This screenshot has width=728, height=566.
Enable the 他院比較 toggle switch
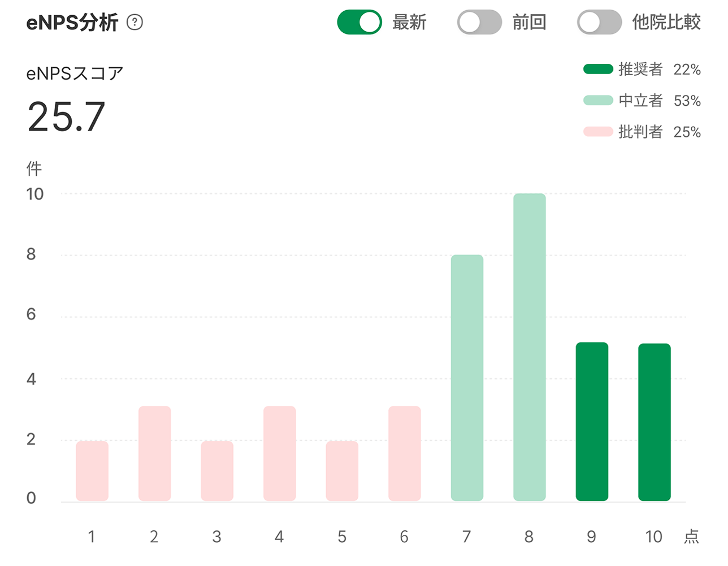[x=599, y=23]
